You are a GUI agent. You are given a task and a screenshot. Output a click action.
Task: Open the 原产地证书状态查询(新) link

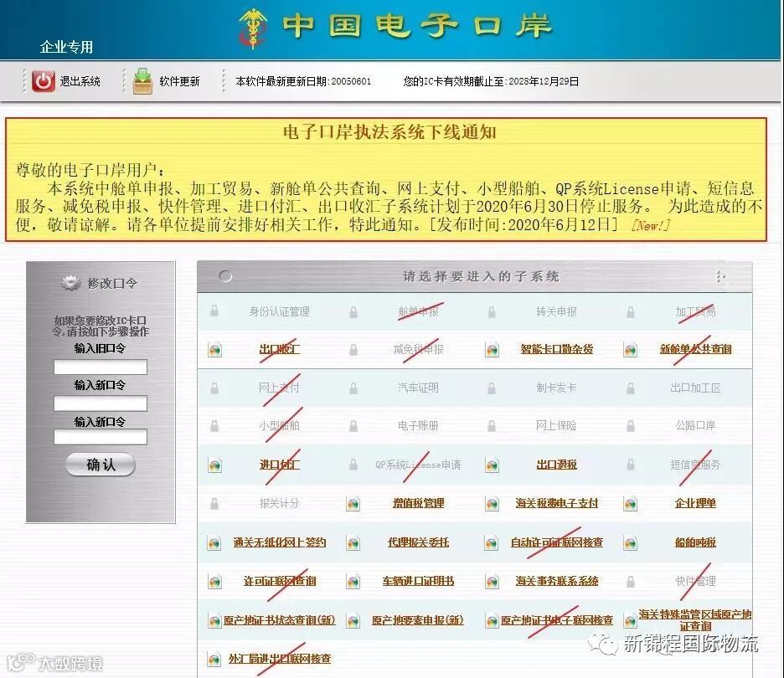click(279, 620)
